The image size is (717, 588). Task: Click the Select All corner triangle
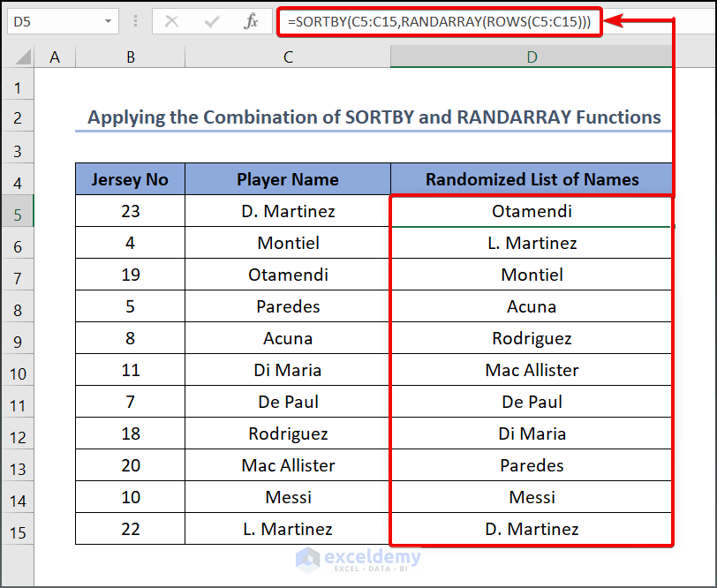(x=23, y=57)
